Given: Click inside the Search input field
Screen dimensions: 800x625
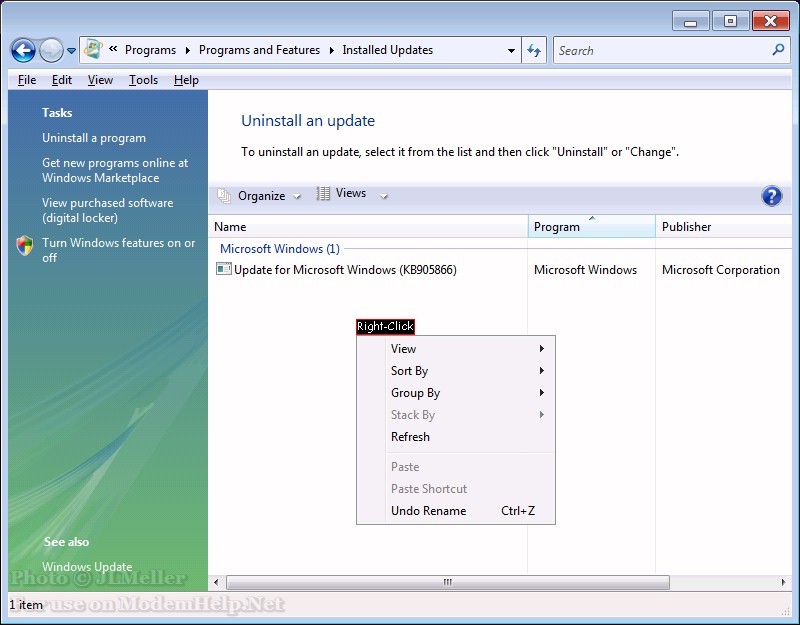Looking at the screenshot, I should (663, 51).
